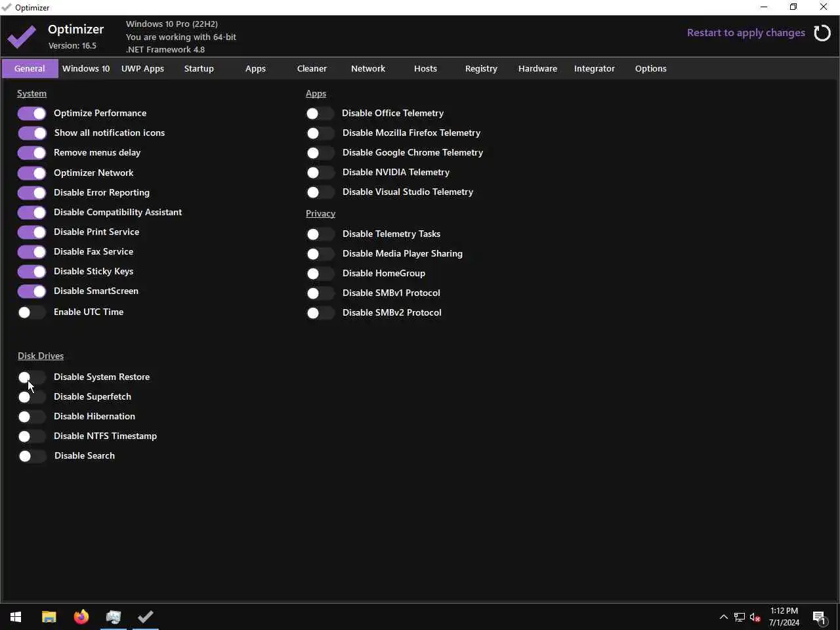This screenshot has width=840, height=630.
Task: Click the taskbar clock showing 1:12 PM
Action: (x=784, y=617)
